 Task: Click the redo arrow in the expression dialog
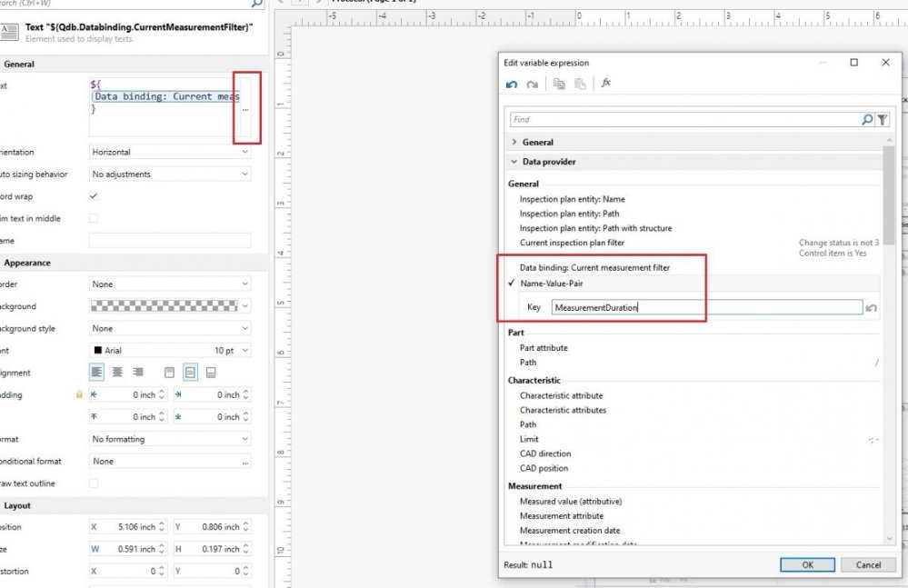pos(532,84)
